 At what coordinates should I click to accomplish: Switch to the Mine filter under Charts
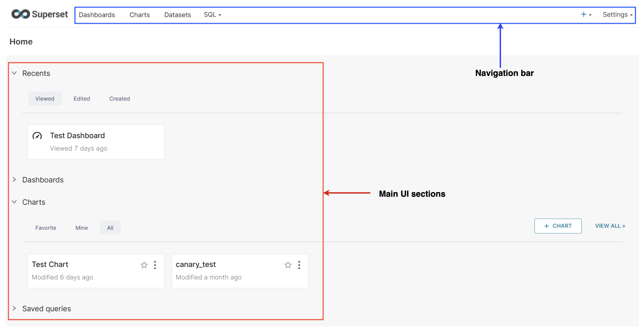point(81,227)
